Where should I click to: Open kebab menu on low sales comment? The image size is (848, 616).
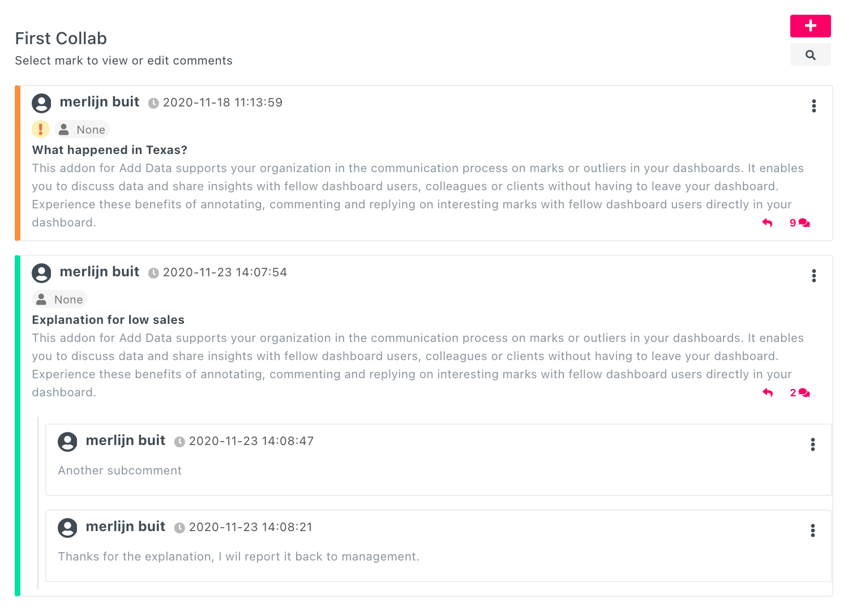pos(813,276)
